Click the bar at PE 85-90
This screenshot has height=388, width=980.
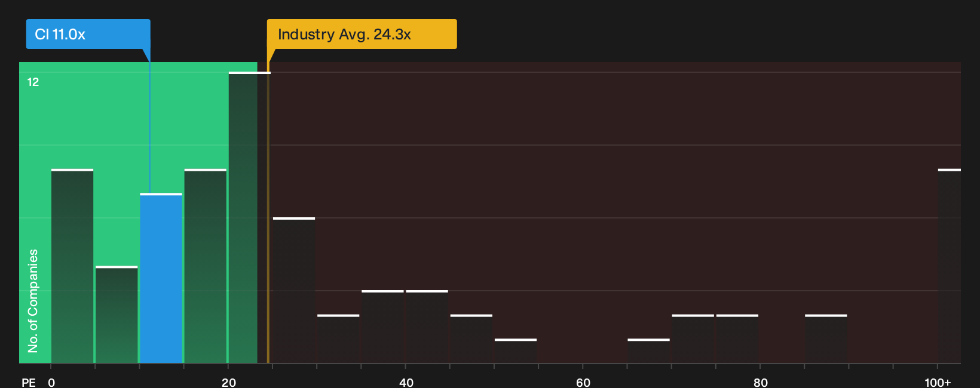pos(826,338)
